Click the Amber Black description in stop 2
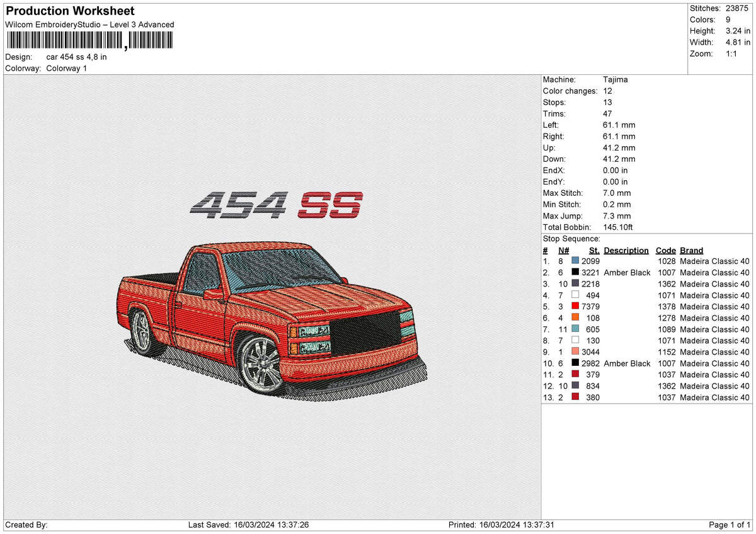Image resolution: width=756 pixels, height=534 pixels. tap(627, 273)
